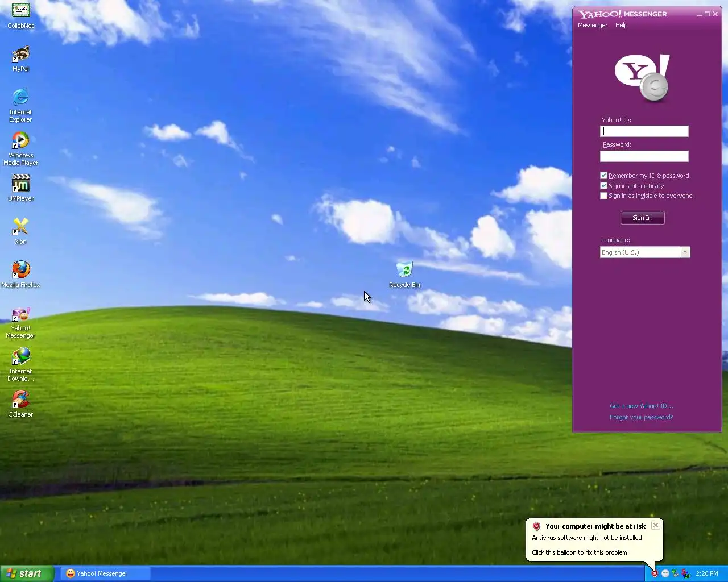The image size is (728, 582).
Task: Expand the Language dropdown arrow
Action: (685, 252)
